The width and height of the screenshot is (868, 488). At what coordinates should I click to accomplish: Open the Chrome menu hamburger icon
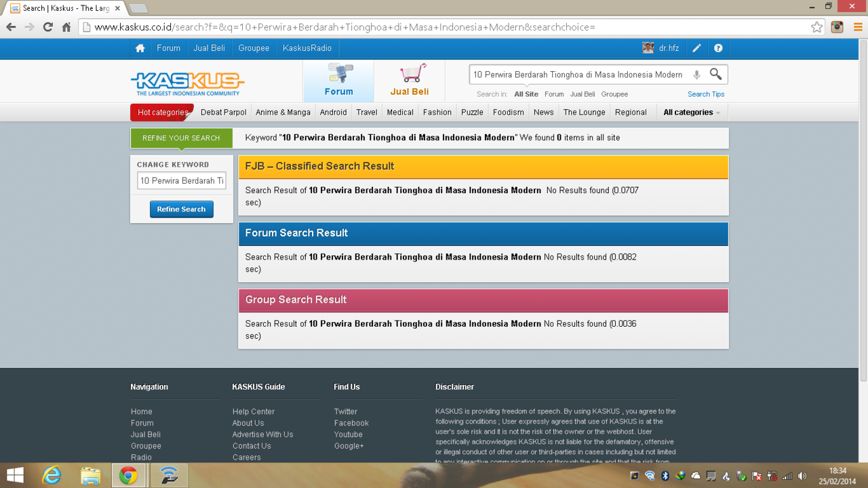[x=858, y=27]
